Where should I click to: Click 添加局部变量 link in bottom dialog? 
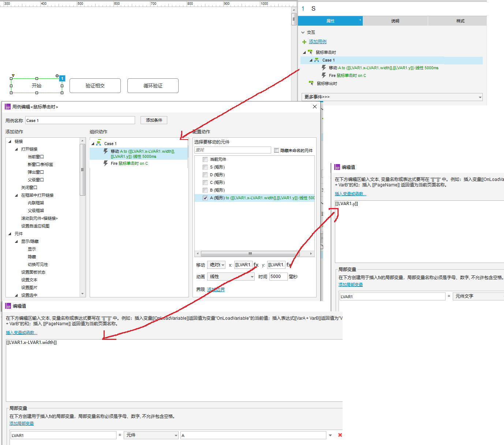pos(22,423)
